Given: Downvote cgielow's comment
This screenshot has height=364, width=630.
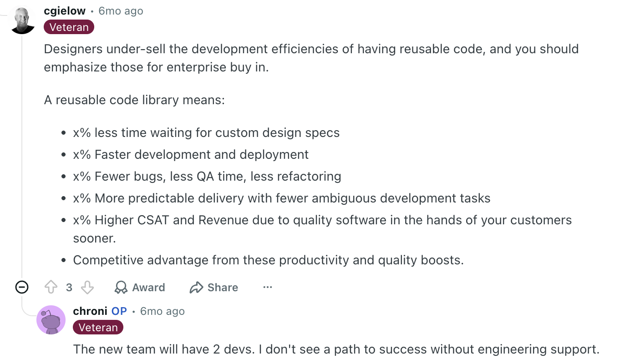Looking at the screenshot, I should click(x=87, y=287).
